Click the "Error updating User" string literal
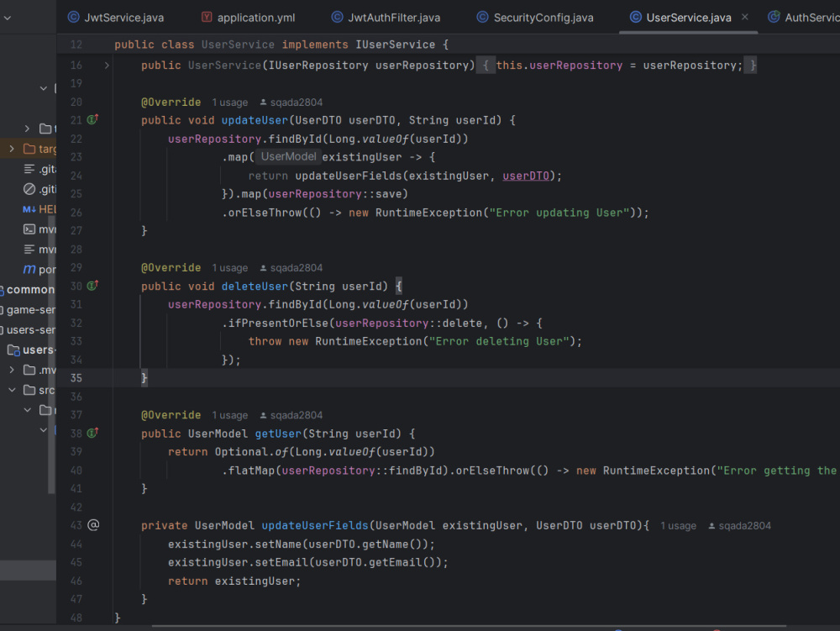Screen dimensions: 840x631 tap(559, 213)
